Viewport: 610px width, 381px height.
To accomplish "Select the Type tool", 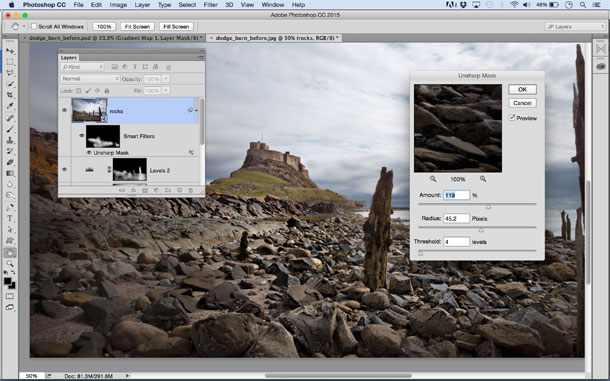I will coord(10,218).
